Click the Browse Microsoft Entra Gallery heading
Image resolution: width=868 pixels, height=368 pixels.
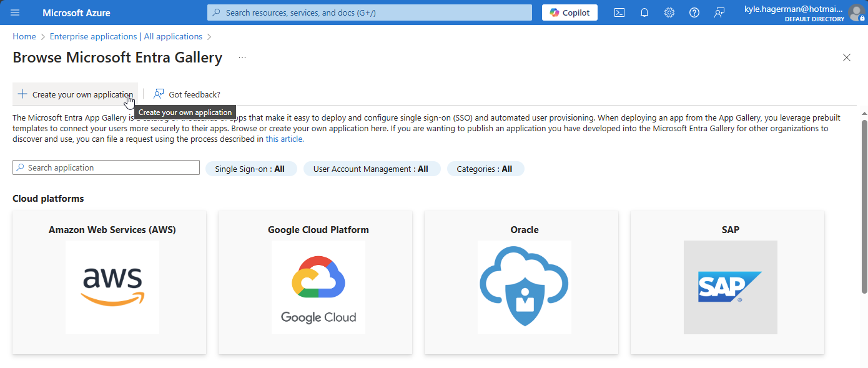pyautogui.click(x=117, y=57)
